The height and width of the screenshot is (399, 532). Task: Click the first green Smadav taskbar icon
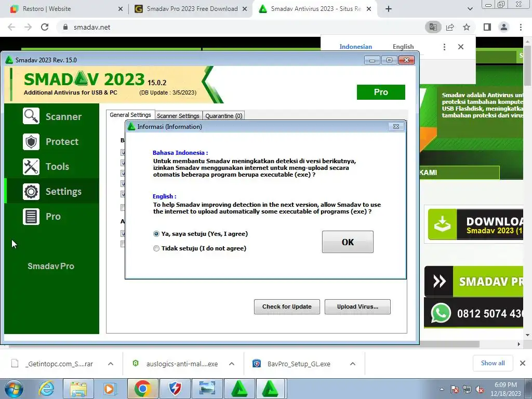pyautogui.click(x=239, y=389)
